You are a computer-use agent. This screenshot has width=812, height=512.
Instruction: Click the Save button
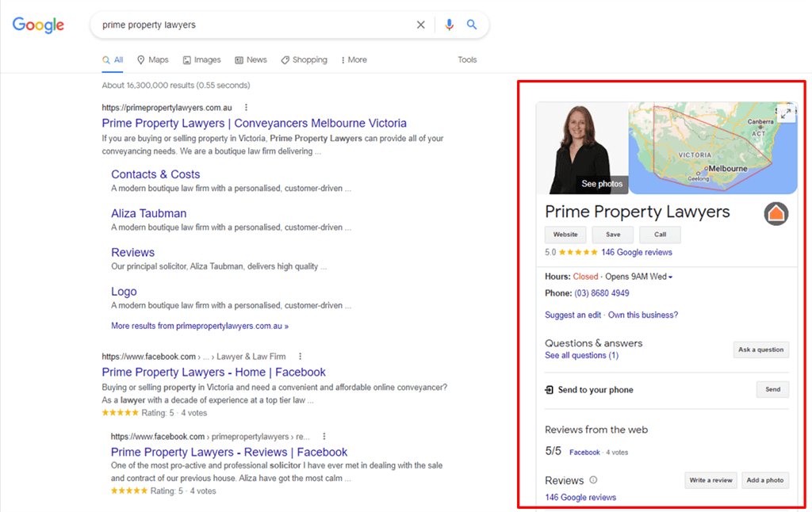tap(613, 235)
